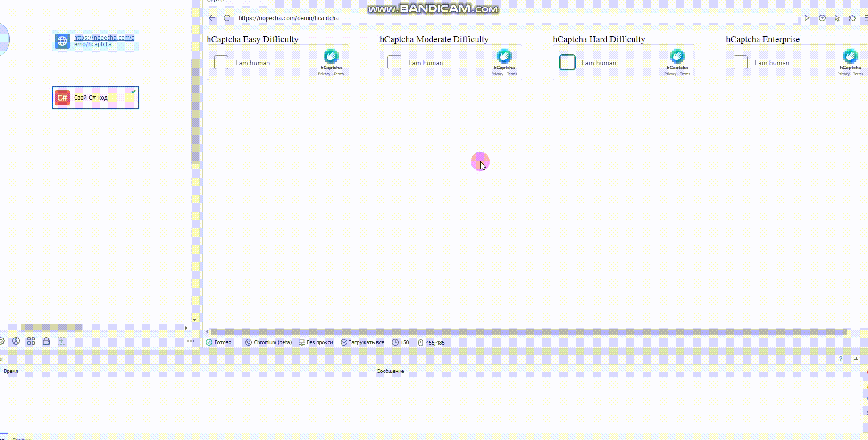Open the three-dots more options menu
The height and width of the screenshot is (440, 868).
(191, 341)
